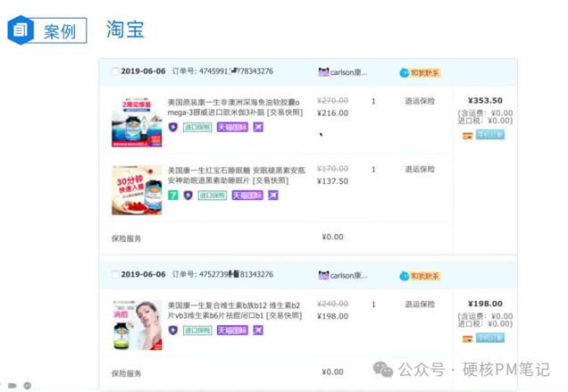Open the carlson康 shop in the second order header
This screenshot has height=392, width=568.
pos(348,275)
